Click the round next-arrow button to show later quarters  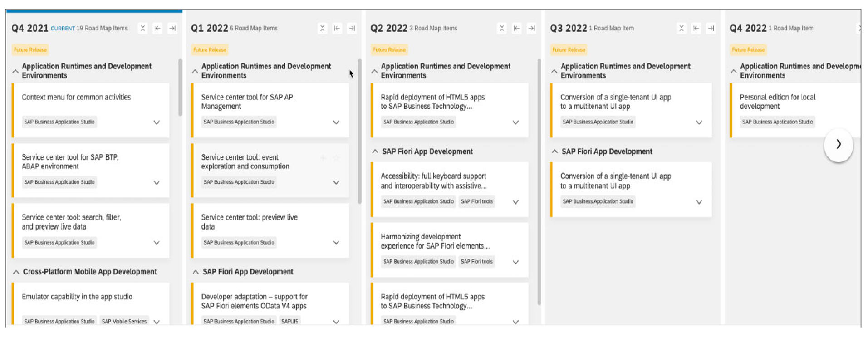point(839,144)
